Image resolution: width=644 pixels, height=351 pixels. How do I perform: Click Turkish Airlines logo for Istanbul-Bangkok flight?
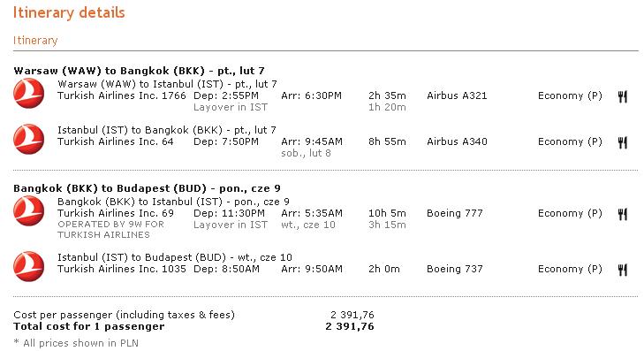pyautogui.click(x=29, y=140)
